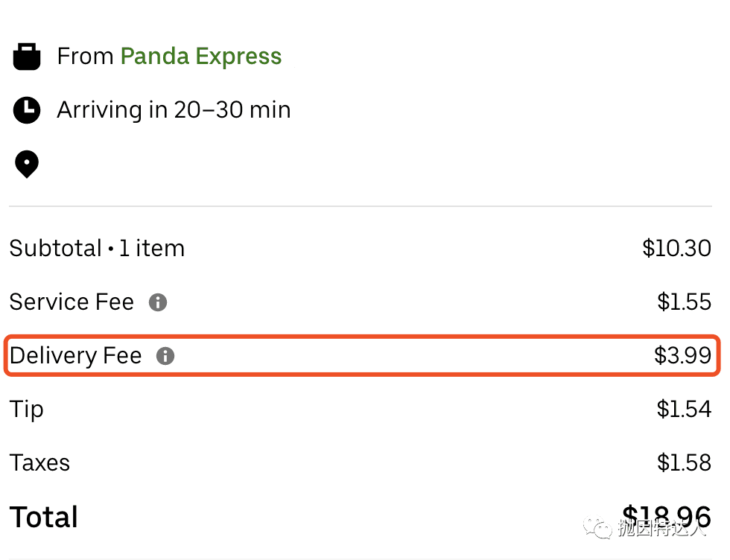730x560 pixels.
Task: Click the WeChat watermark logo
Action: point(597,527)
